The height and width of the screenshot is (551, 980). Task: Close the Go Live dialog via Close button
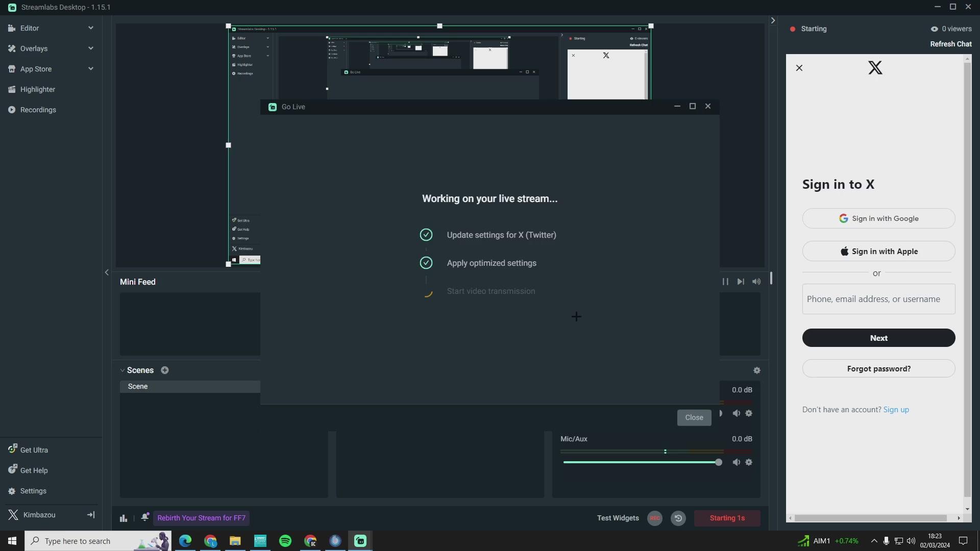694,417
